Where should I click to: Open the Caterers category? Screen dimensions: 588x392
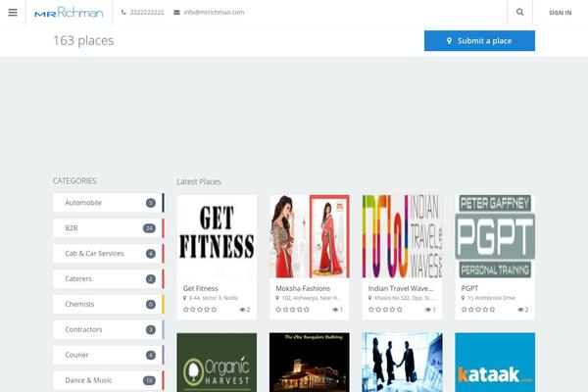109,279
